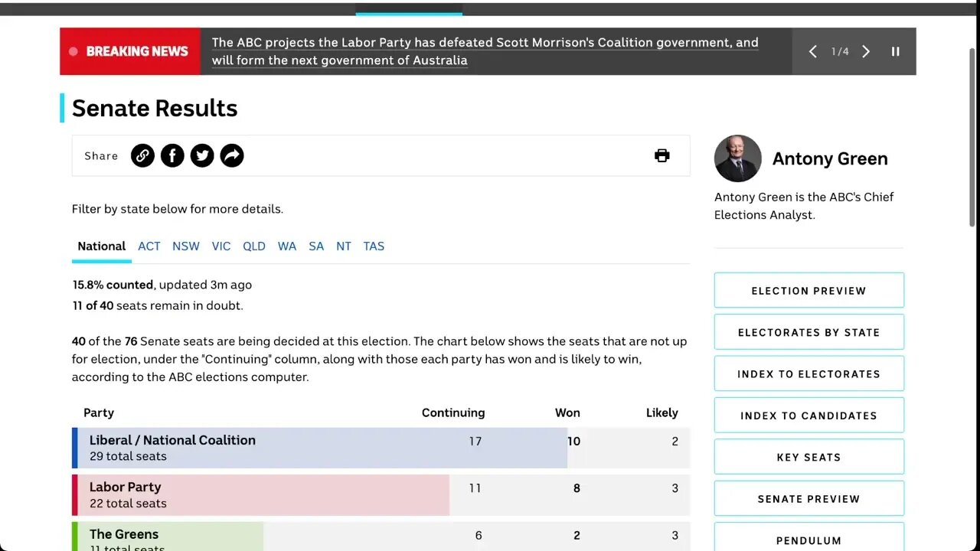Share results on Twitter

[x=202, y=156]
